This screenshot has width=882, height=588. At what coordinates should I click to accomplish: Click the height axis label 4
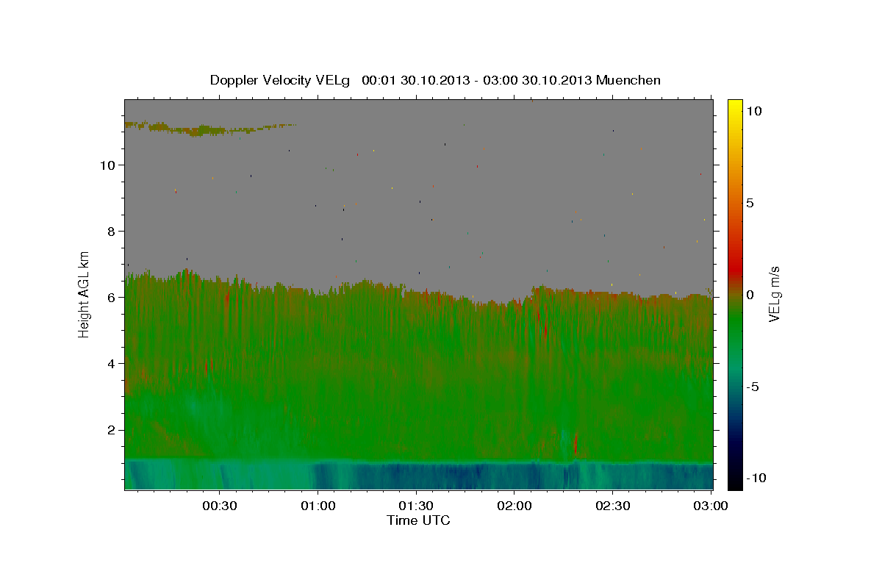pos(111,363)
